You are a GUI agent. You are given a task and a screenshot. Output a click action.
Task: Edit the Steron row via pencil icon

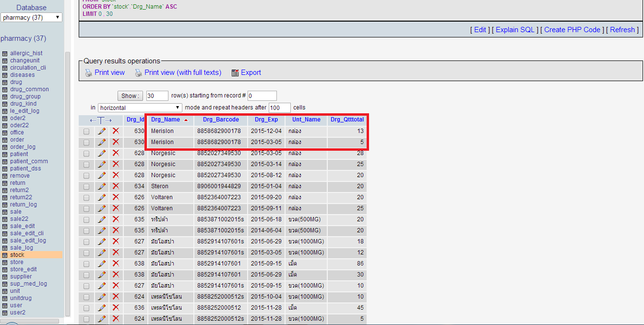tap(102, 186)
